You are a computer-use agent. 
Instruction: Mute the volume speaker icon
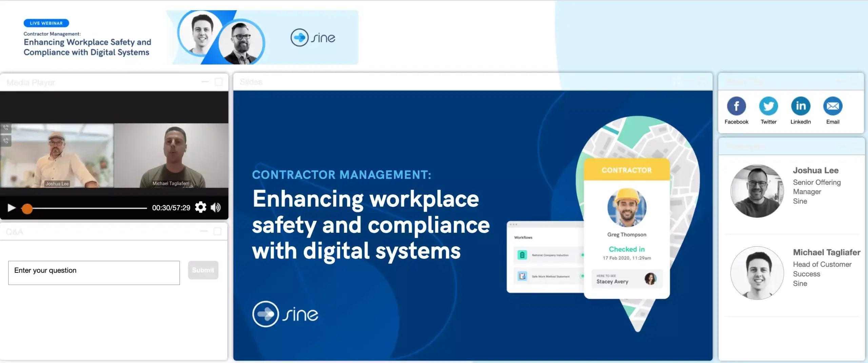[x=216, y=207]
